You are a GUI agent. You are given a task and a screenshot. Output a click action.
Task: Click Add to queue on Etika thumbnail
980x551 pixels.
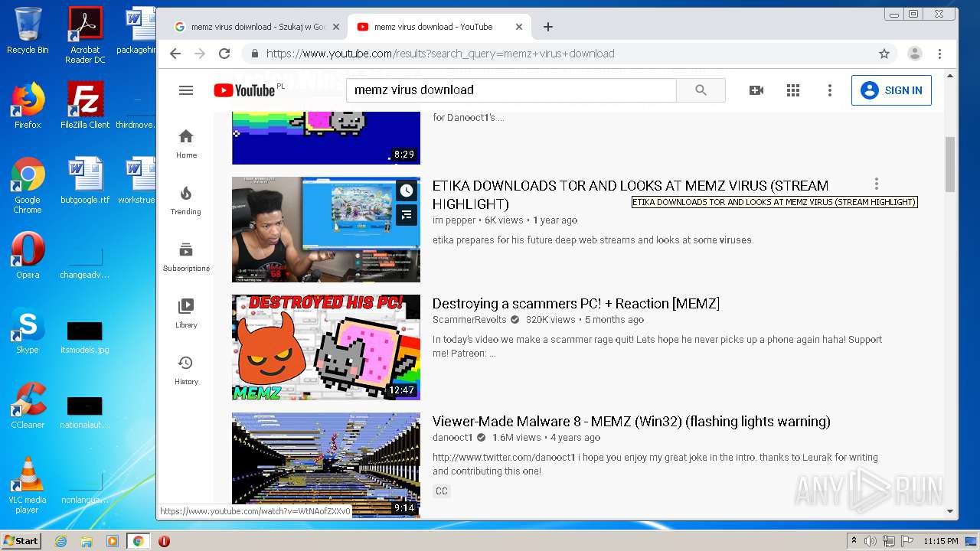tap(407, 215)
